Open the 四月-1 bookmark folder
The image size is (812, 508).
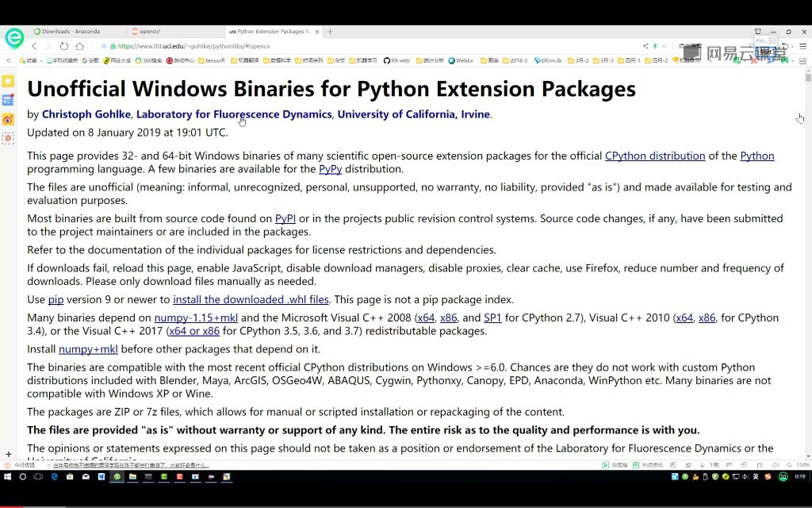click(x=629, y=60)
